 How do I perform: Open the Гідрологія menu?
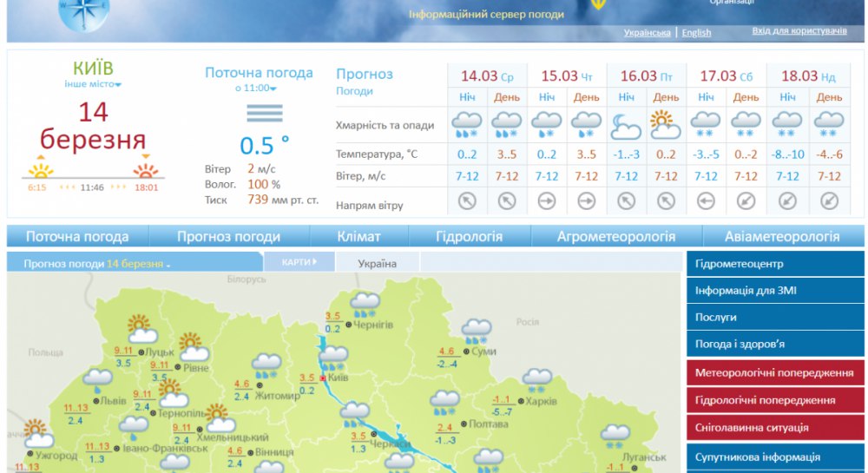[x=469, y=237]
